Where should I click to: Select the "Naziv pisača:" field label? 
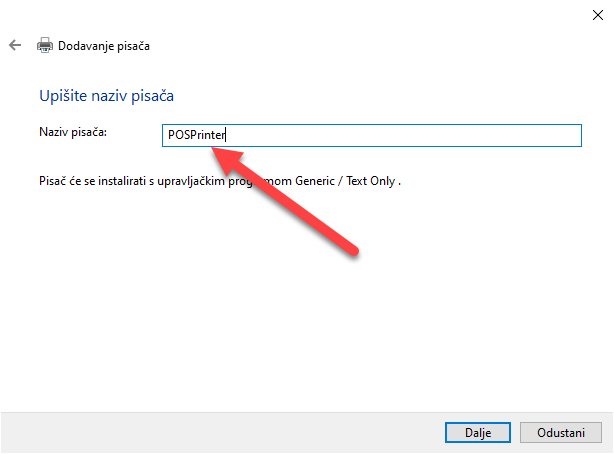[x=73, y=132]
